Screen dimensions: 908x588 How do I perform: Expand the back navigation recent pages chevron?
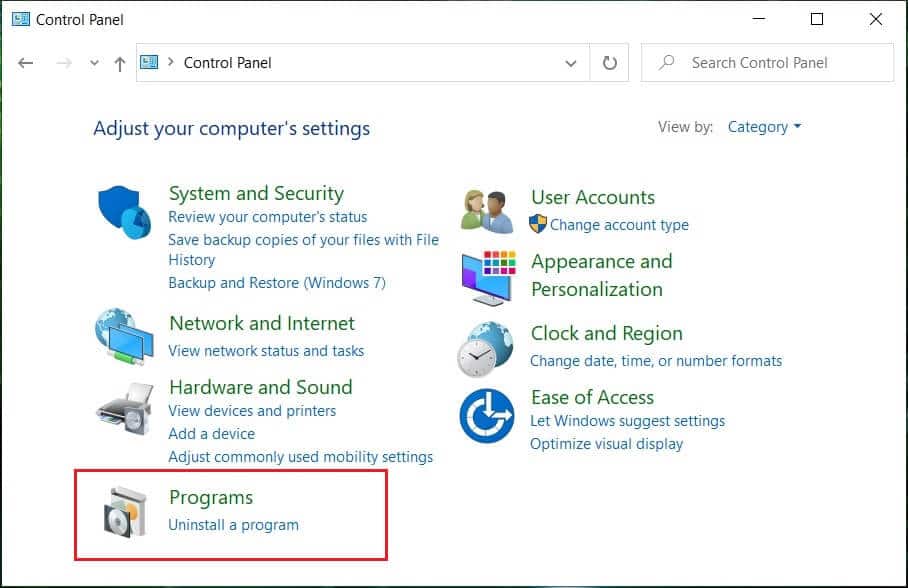93,62
